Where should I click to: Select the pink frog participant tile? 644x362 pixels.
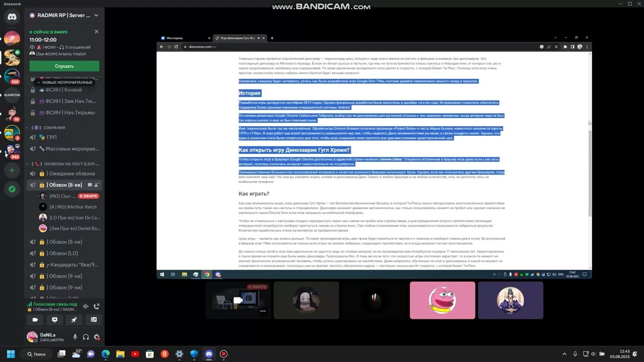click(x=442, y=300)
